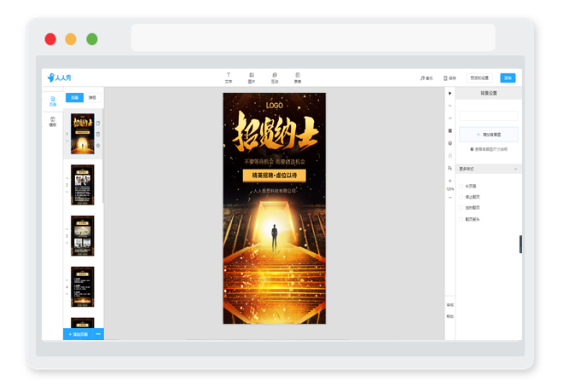The width and height of the screenshot is (563, 392).
Task: Open the 互动 interaction tool
Action: [275, 78]
